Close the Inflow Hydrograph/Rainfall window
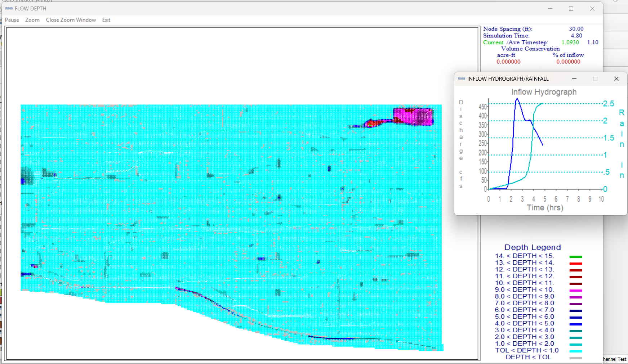Image resolution: width=628 pixels, height=364 pixels. 616,79
